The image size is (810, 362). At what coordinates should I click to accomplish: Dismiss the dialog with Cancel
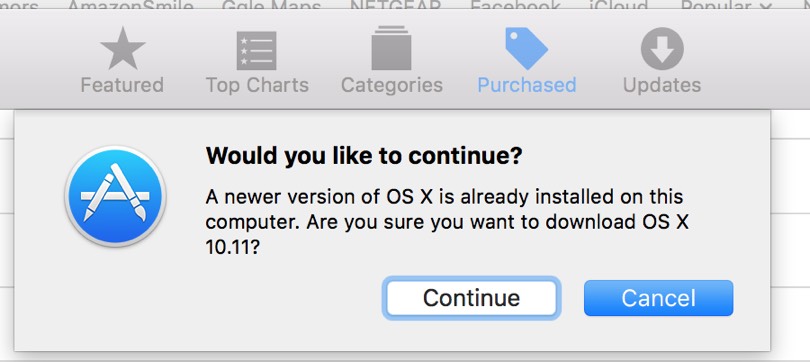pyautogui.click(x=658, y=298)
